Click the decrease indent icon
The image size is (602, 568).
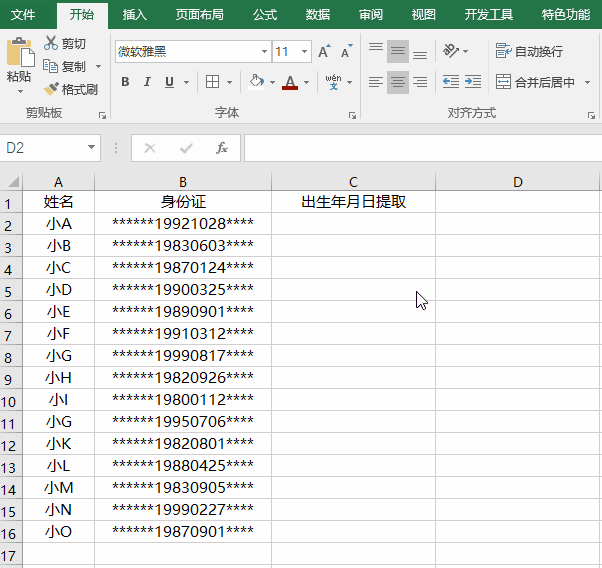[450, 82]
